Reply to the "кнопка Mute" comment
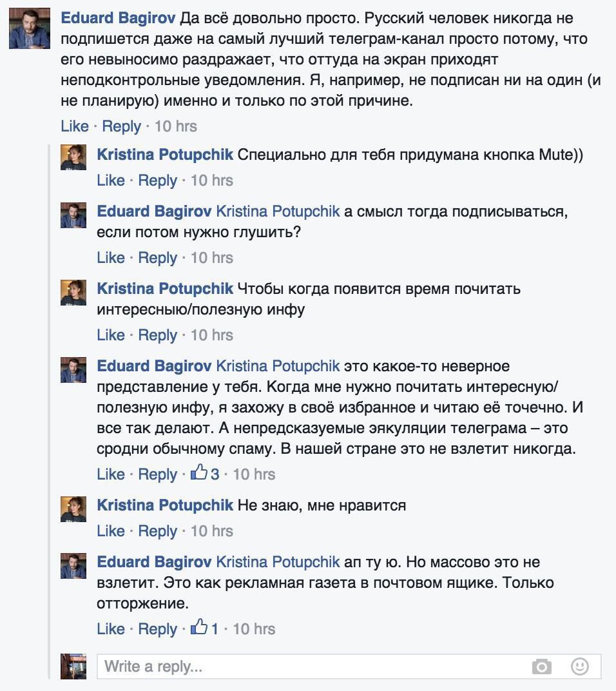The width and height of the screenshot is (616, 691). click(157, 180)
